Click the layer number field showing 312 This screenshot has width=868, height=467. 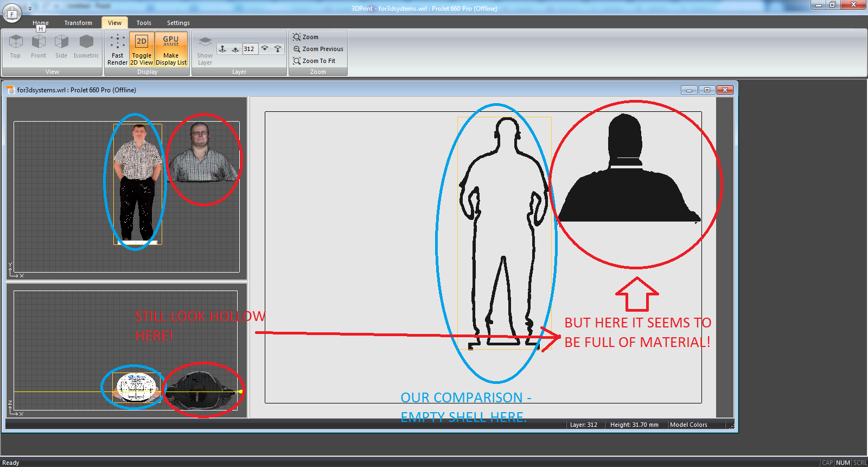tap(250, 49)
